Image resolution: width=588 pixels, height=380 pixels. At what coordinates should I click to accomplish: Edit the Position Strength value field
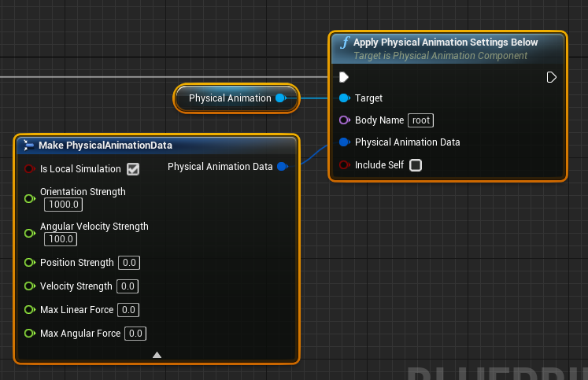tap(129, 263)
